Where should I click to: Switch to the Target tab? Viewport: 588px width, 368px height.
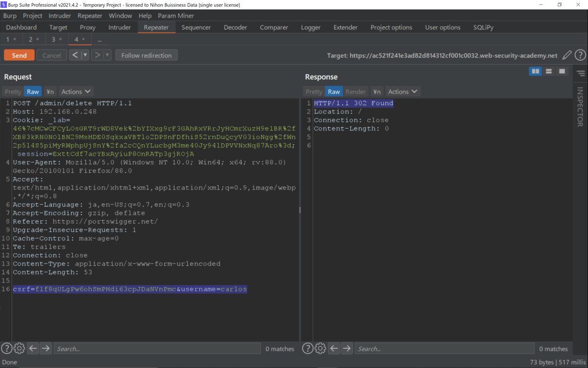click(58, 27)
